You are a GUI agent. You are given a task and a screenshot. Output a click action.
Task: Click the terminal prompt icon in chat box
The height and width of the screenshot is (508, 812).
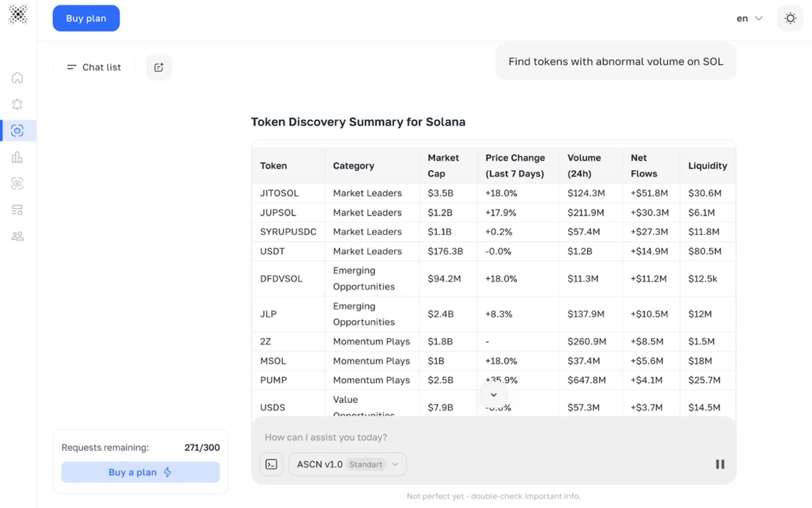pos(271,464)
